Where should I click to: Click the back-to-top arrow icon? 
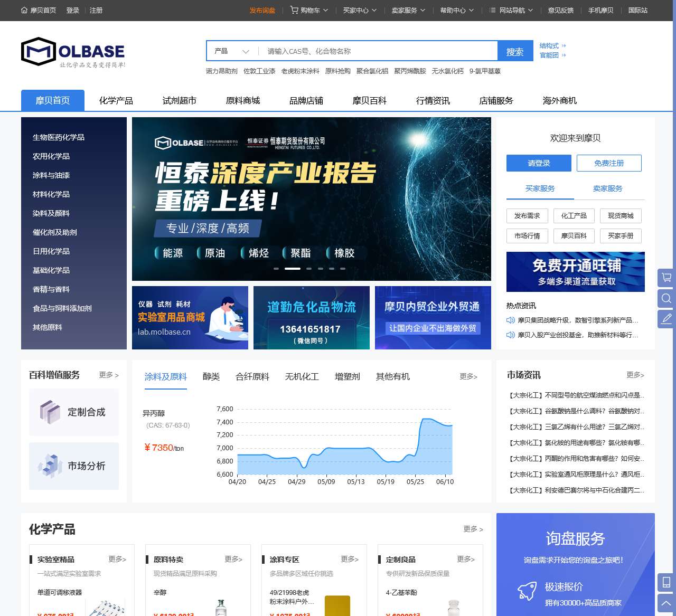tap(666, 603)
